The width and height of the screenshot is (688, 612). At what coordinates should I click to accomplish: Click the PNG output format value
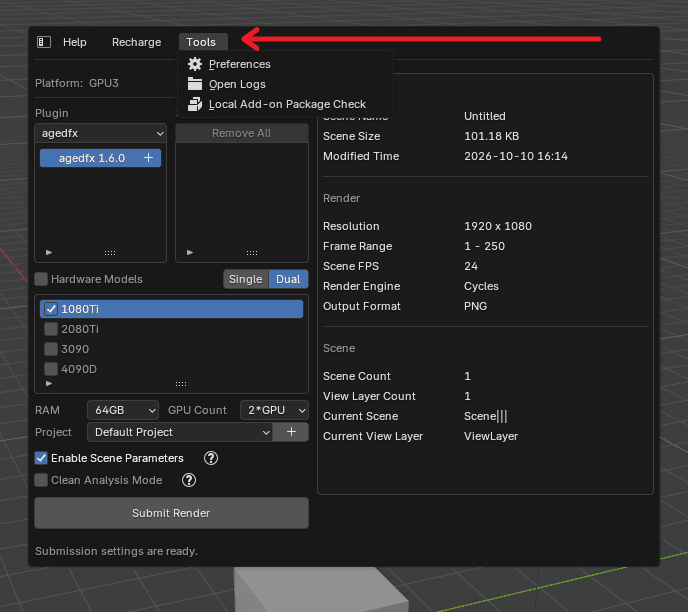coord(476,306)
